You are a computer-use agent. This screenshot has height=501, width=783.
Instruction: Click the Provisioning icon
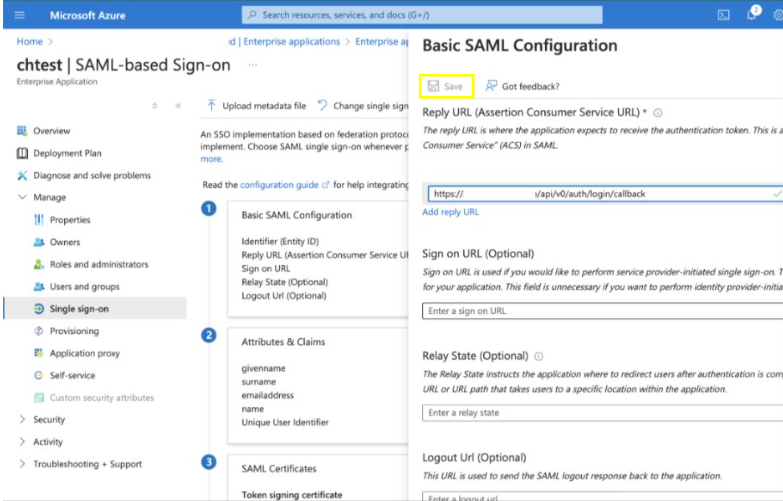38,331
